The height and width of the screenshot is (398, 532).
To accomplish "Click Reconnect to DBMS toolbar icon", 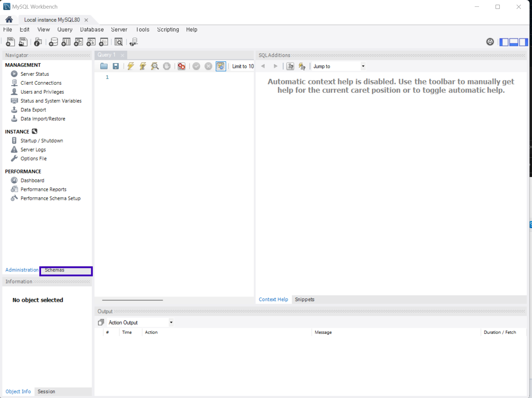I will [134, 42].
